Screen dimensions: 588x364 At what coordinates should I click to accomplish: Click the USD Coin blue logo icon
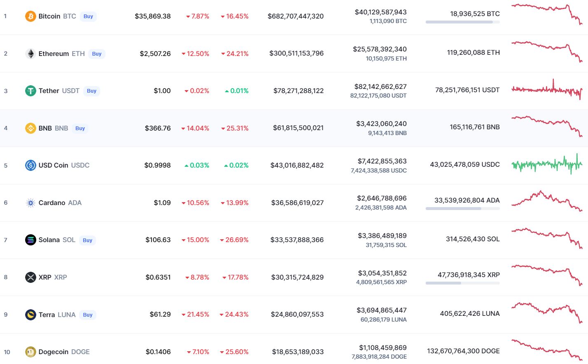(30, 165)
